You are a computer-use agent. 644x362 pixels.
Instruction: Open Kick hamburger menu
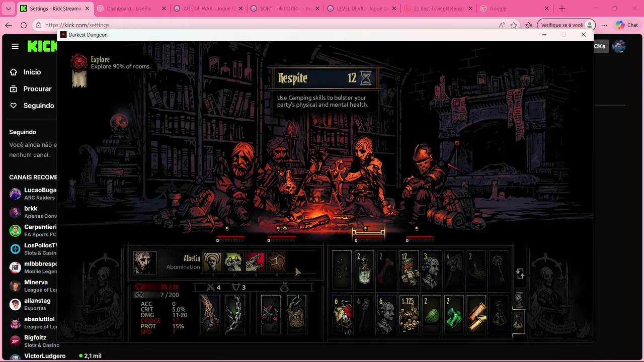[x=15, y=46]
